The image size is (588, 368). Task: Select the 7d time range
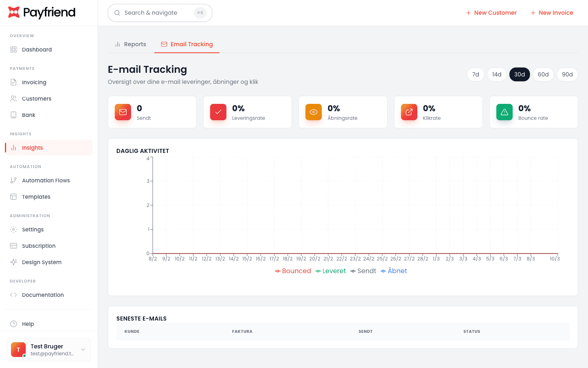[x=475, y=74]
